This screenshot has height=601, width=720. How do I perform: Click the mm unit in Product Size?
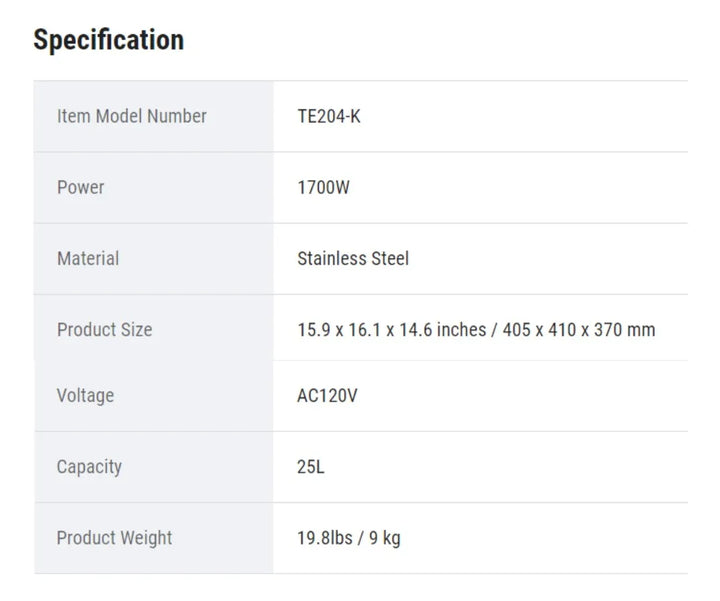[640, 329]
